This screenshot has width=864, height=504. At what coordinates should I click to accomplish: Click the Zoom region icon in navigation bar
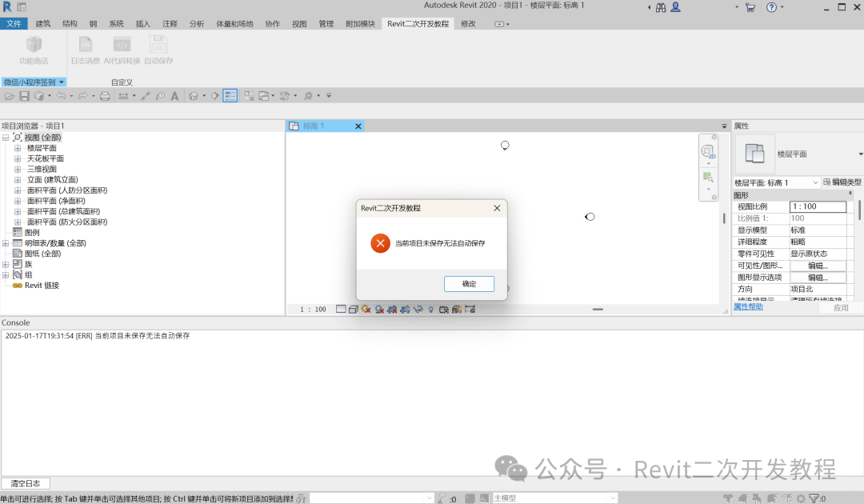click(708, 178)
